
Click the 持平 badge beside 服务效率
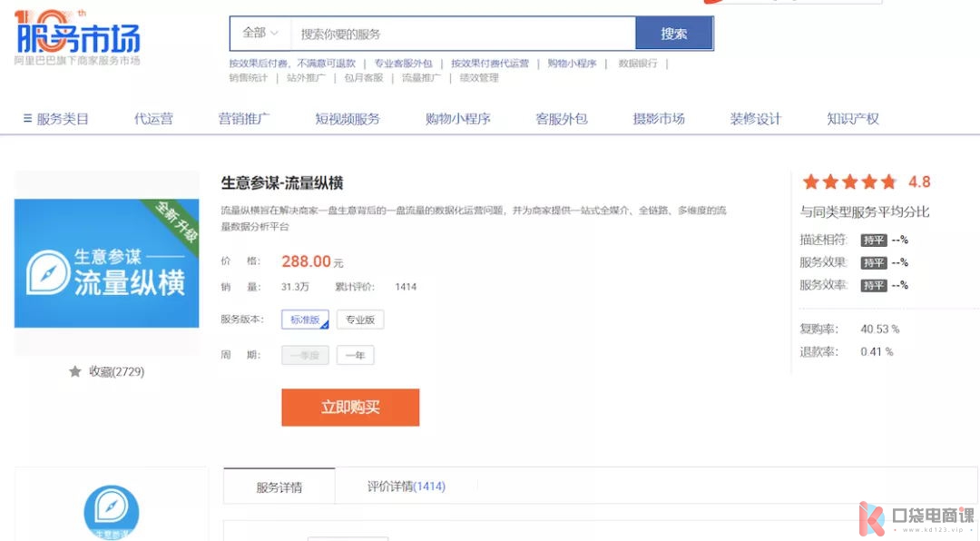tap(873, 285)
